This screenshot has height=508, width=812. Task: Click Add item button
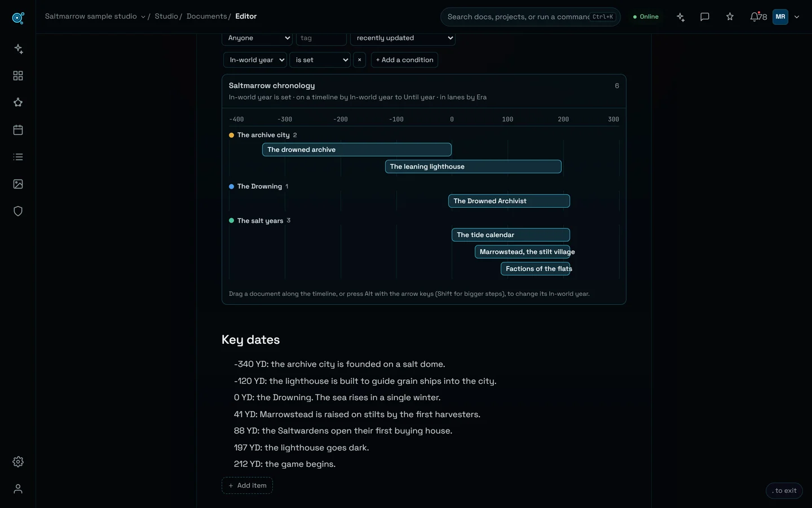(x=247, y=485)
